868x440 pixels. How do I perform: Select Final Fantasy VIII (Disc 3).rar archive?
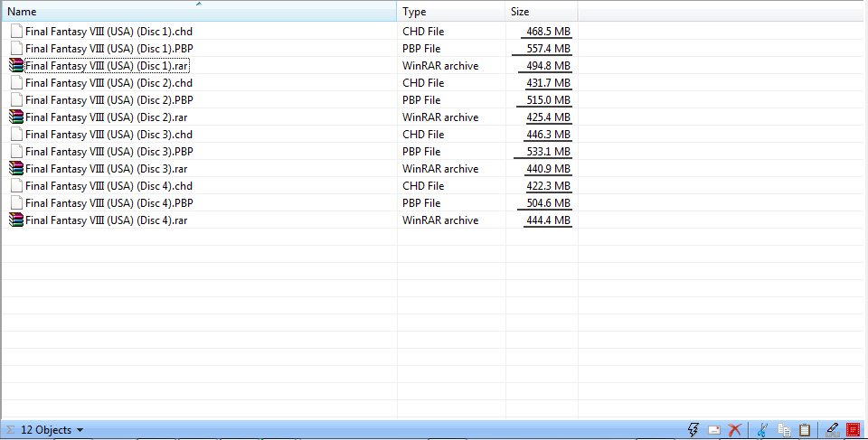coord(106,169)
